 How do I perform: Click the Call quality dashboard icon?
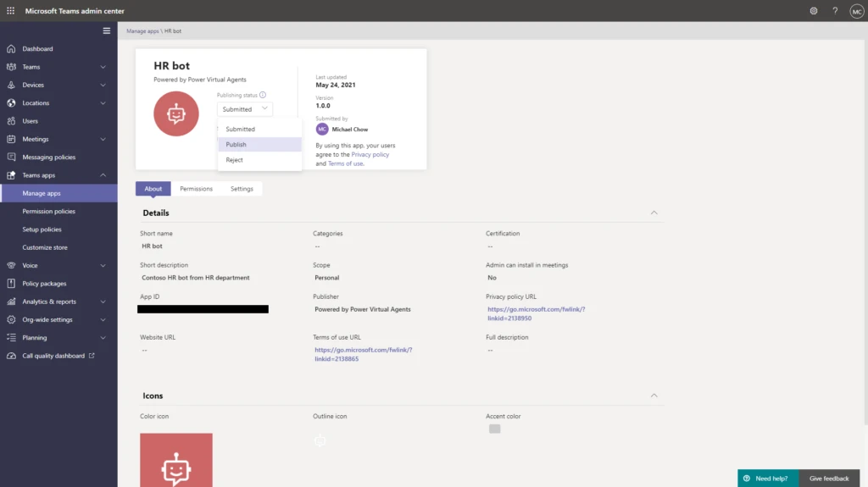(x=11, y=356)
